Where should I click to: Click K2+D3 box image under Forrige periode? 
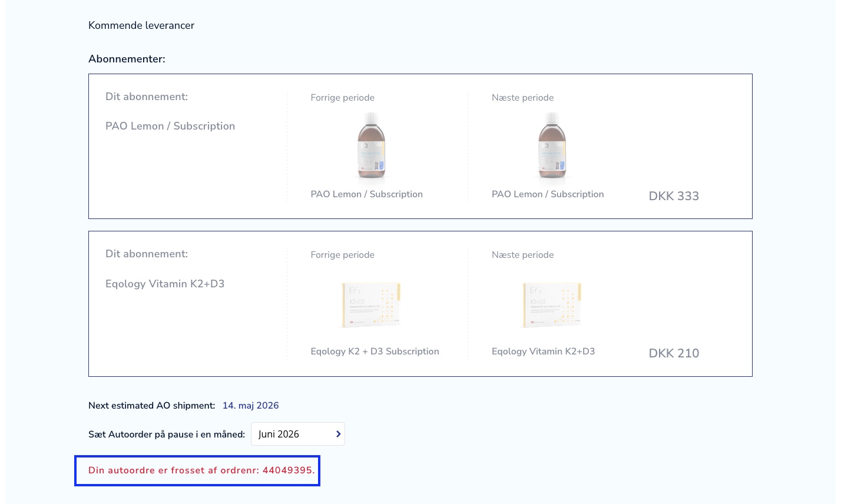pos(371,304)
